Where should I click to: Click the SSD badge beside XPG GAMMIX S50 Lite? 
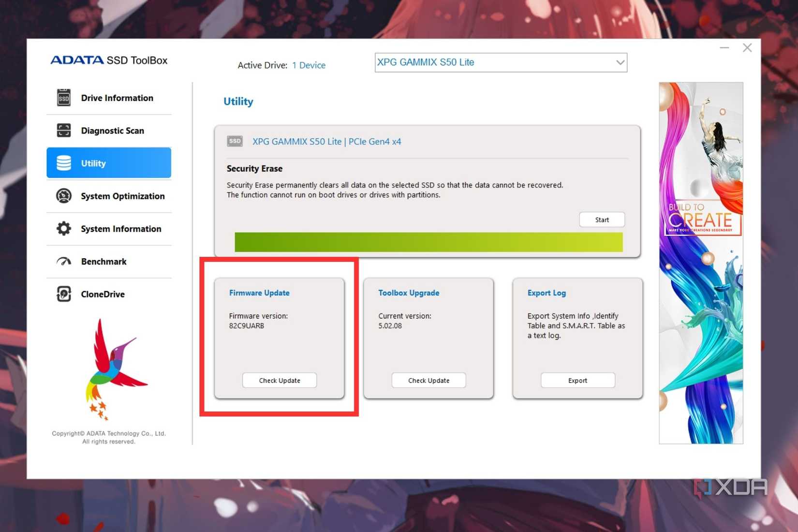pos(235,141)
